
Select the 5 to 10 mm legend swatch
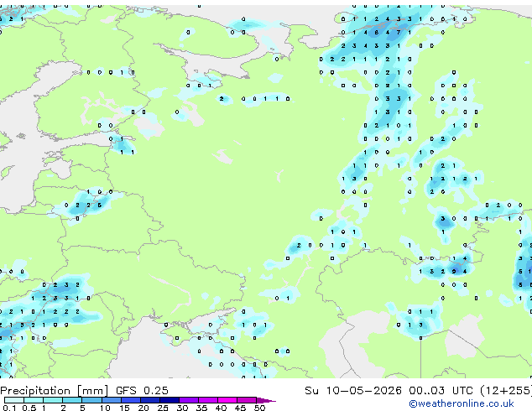91,400
